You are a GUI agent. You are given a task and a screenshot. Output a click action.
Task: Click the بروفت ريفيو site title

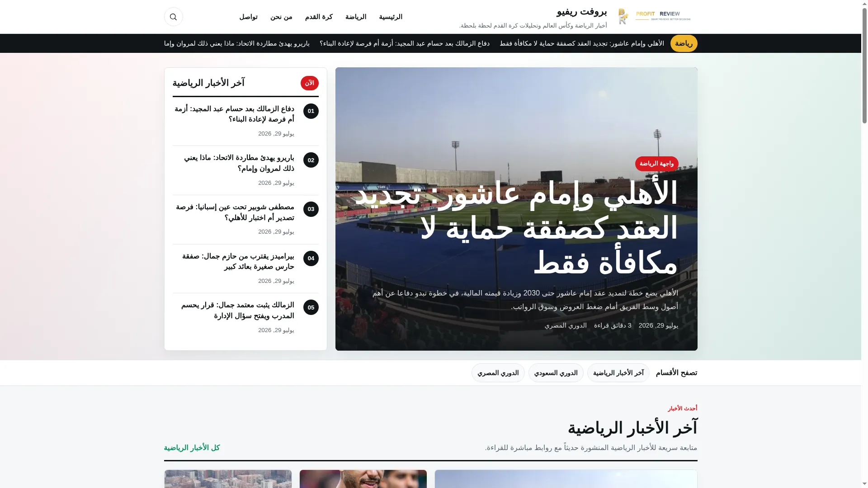(x=581, y=12)
